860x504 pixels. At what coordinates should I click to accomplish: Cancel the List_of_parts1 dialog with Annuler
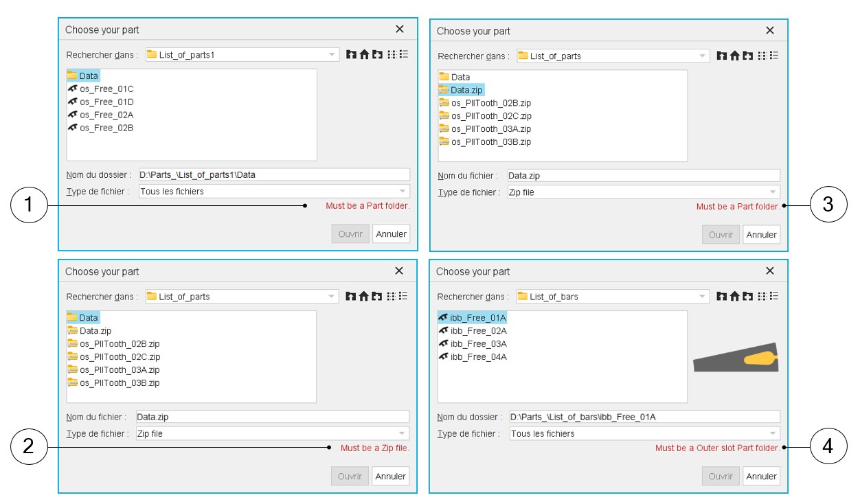(391, 233)
